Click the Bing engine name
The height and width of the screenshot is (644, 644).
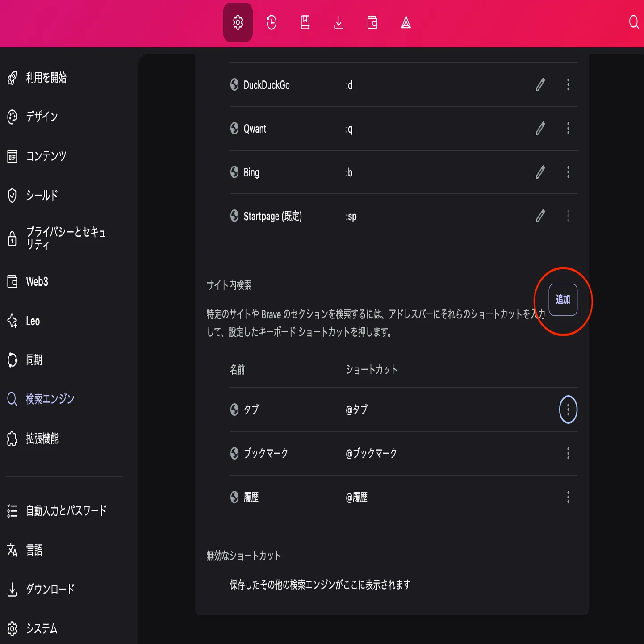(x=251, y=173)
